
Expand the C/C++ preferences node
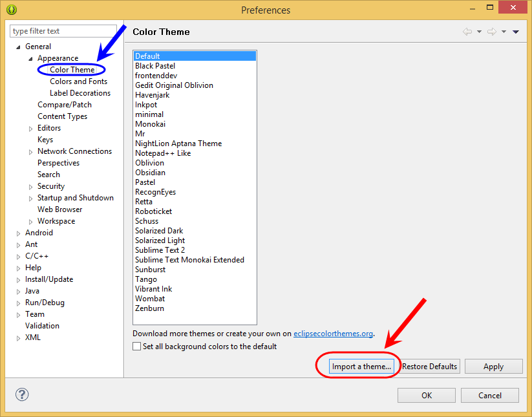click(x=18, y=257)
